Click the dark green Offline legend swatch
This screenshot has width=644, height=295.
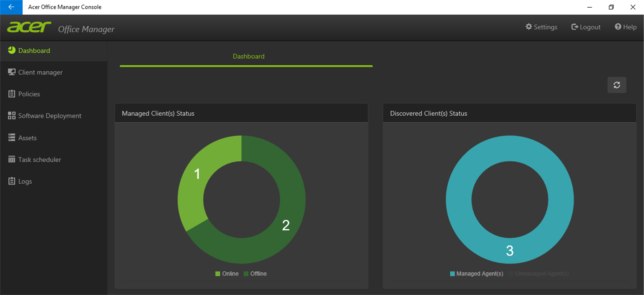[x=246, y=273]
